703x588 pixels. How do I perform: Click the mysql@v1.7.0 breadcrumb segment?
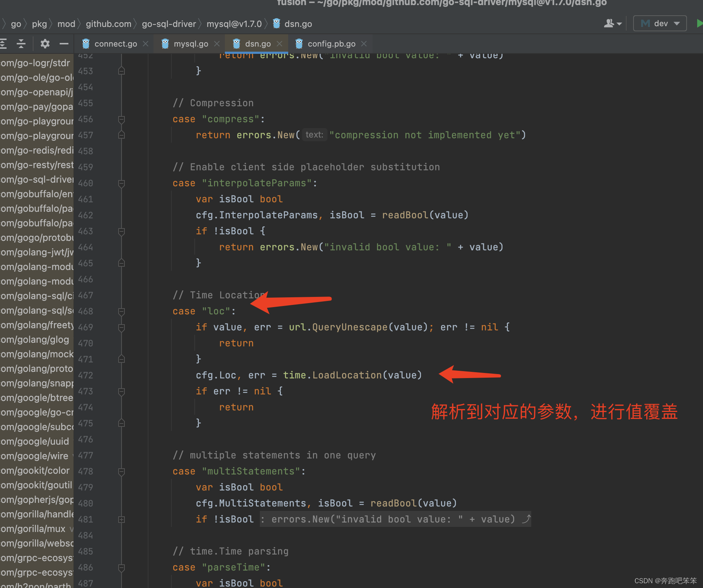pos(234,24)
